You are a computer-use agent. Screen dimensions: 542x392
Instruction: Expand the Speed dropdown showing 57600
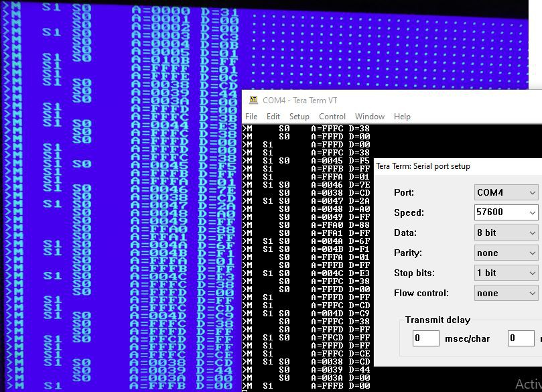click(533, 212)
